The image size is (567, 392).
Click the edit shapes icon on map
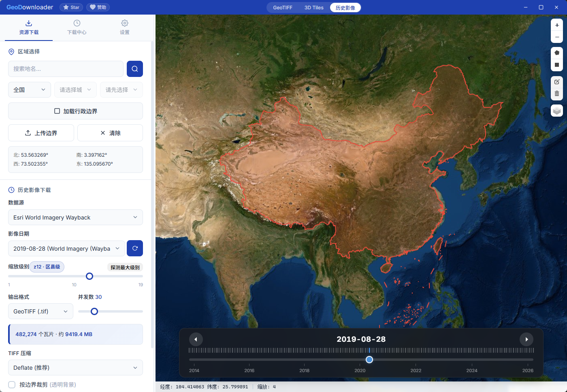pyautogui.click(x=557, y=82)
